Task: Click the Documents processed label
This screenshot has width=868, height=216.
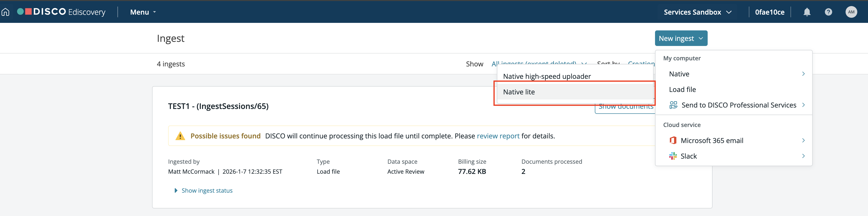Action: [x=552, y=162]
